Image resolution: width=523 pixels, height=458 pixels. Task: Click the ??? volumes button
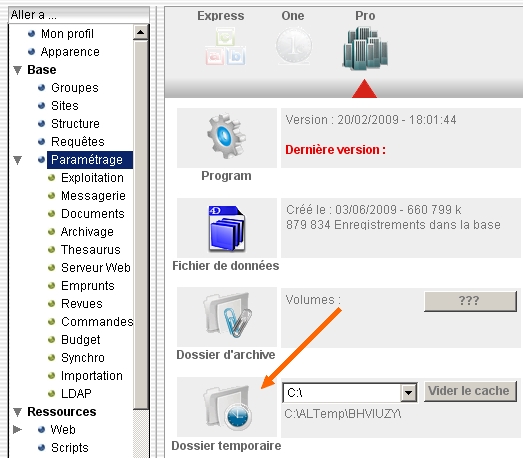(470, 301)
